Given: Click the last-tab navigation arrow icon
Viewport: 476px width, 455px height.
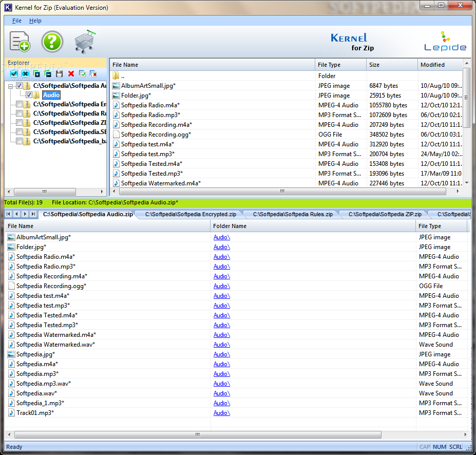Looking at the screenshot, I should 33,214.
